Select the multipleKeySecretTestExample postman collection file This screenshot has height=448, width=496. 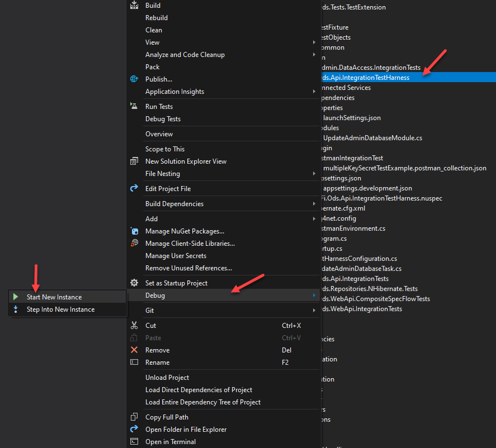point(405,168)
